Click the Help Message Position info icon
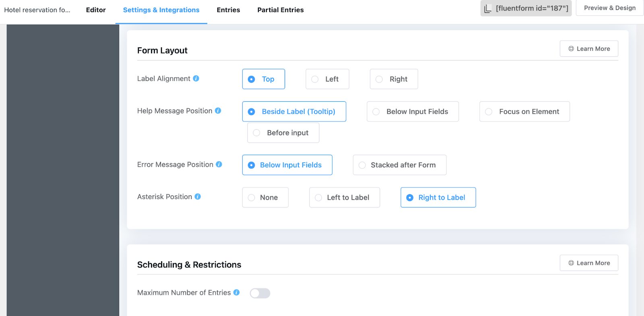 point(218,111)
